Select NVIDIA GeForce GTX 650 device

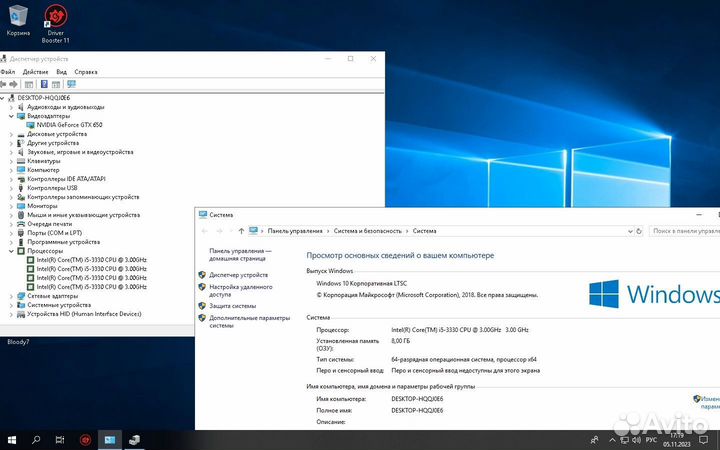point(69,125)
